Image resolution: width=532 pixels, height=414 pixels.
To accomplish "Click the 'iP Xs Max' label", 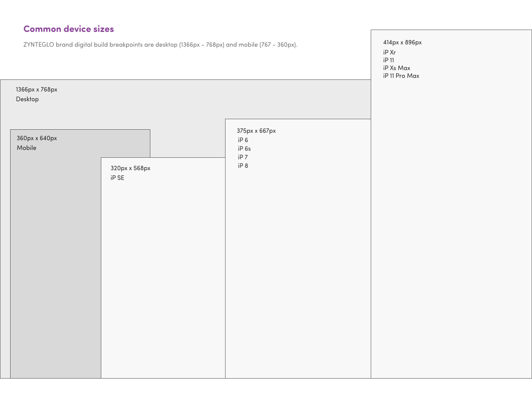I will [397, 68].
